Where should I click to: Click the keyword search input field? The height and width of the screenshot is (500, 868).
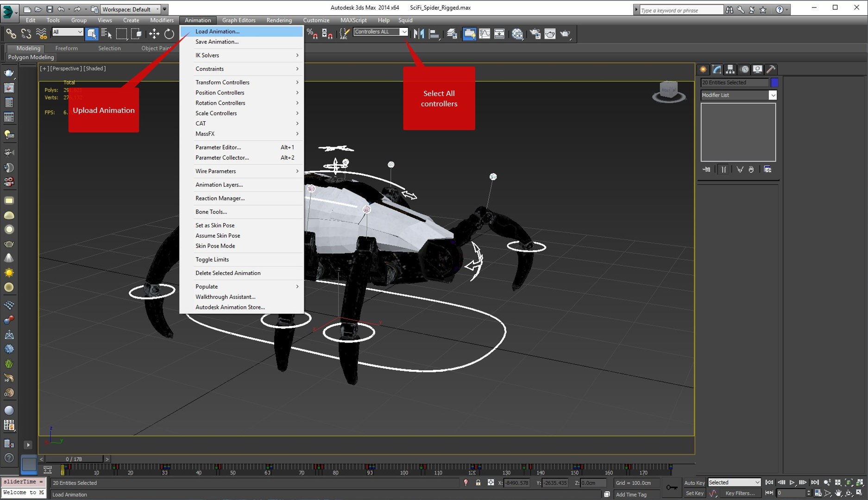[x=681, y=10]
